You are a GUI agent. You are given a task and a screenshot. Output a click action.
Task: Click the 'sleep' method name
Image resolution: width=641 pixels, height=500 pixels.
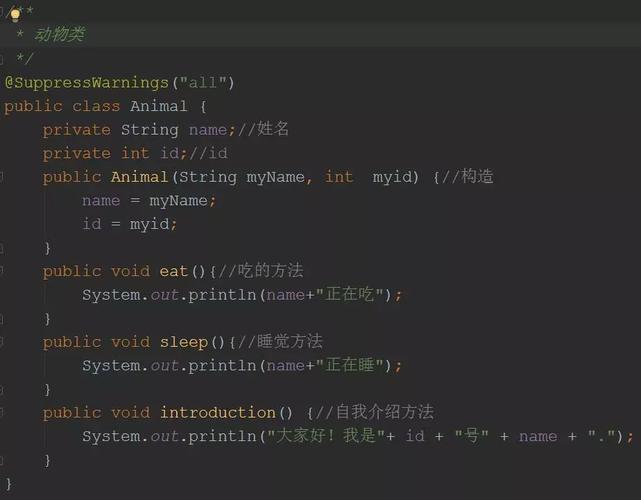[x=184, y=342]
